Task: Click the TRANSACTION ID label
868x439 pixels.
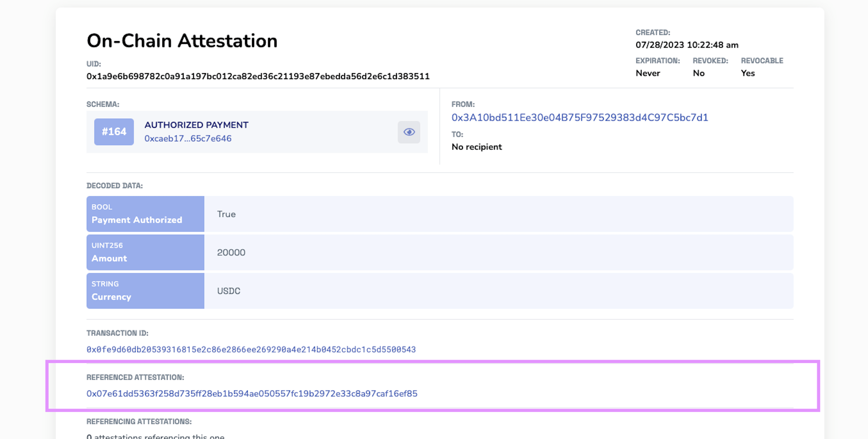Action: [117, 333]
